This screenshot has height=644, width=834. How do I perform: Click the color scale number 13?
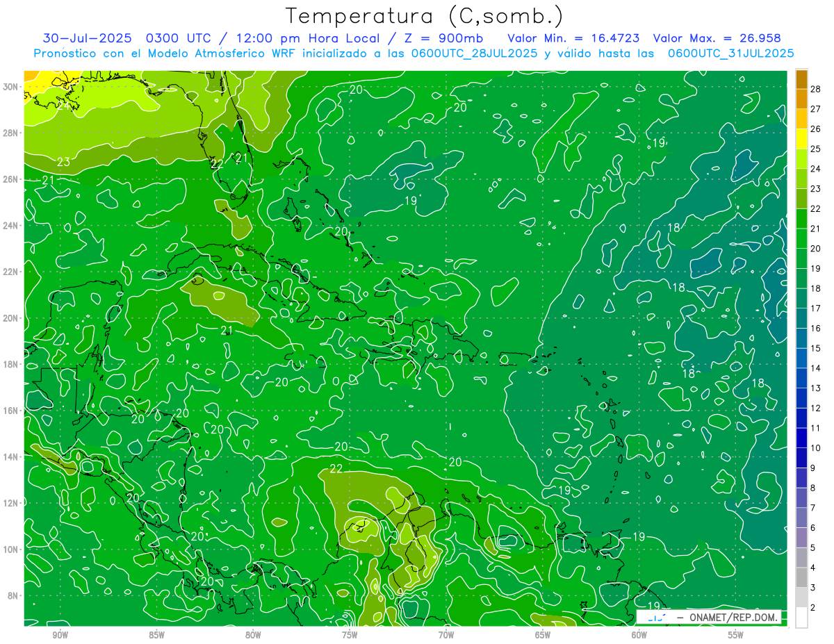point(816,388)
